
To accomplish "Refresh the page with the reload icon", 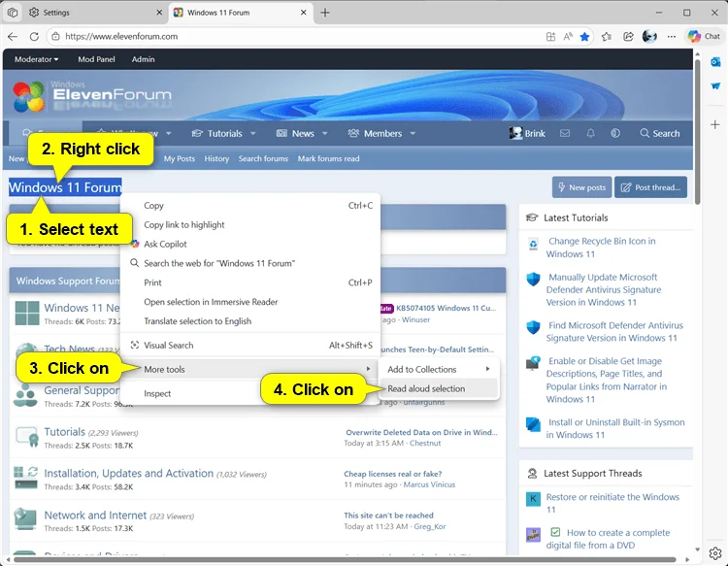I will pyautogui.click(x=34, y=36).
